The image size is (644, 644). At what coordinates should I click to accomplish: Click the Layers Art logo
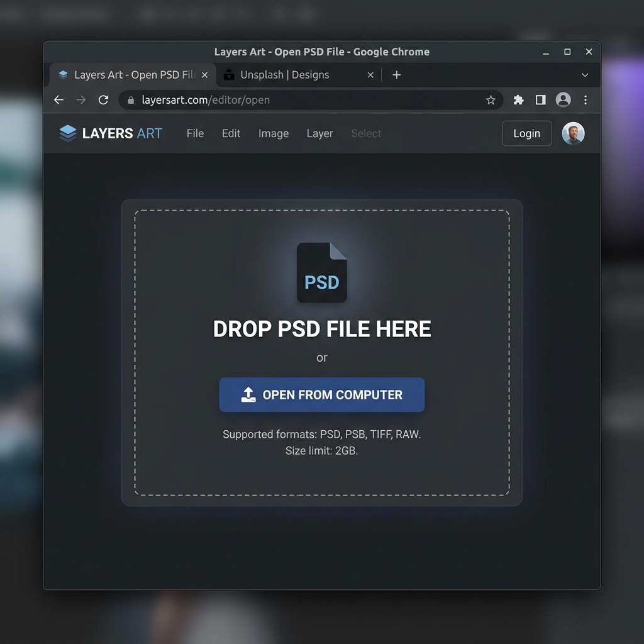(111, 133)
